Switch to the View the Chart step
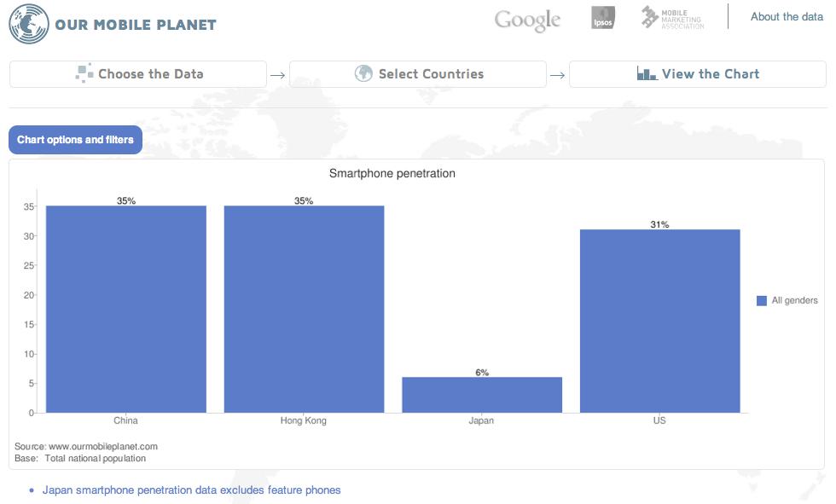 698,74
